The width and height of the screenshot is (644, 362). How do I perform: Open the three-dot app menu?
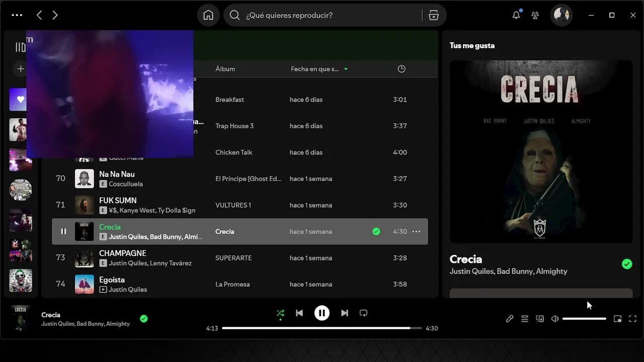click(x=17, y=15)
